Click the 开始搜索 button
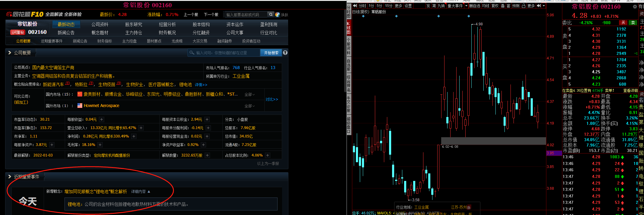The height and width of the screenshot is (215, 644). (271, 53)
